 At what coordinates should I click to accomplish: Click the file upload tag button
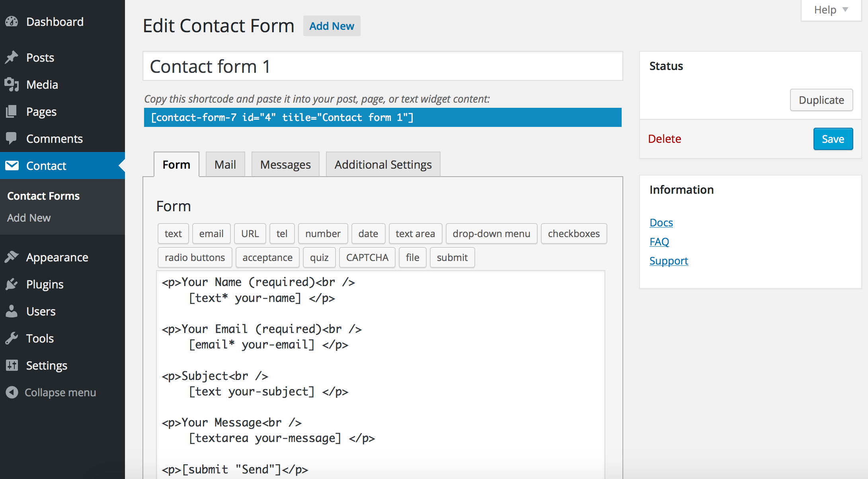click(x=413, y=257)
